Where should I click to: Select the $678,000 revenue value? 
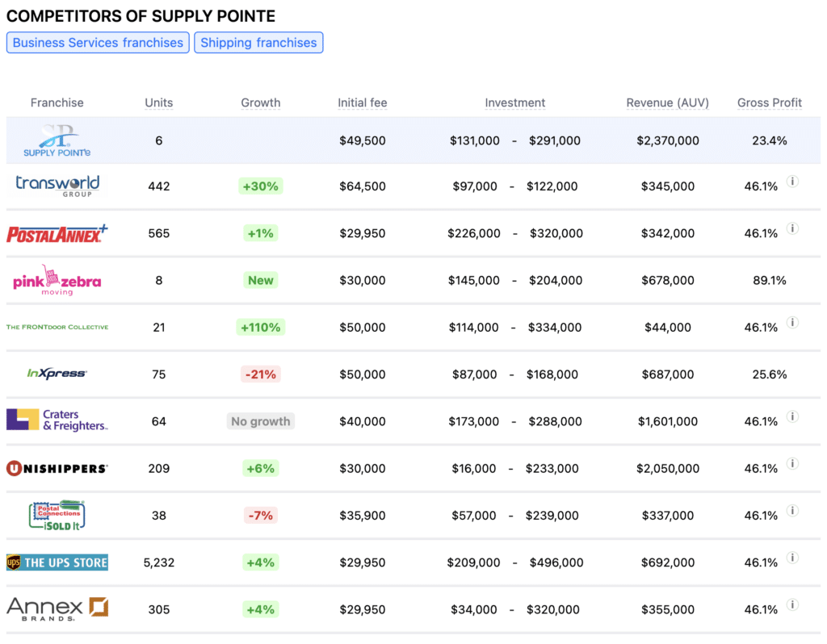(668, 280)
